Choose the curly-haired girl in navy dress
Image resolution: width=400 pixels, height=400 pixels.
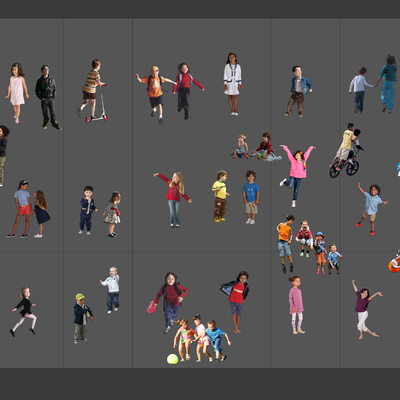point(41,214)
